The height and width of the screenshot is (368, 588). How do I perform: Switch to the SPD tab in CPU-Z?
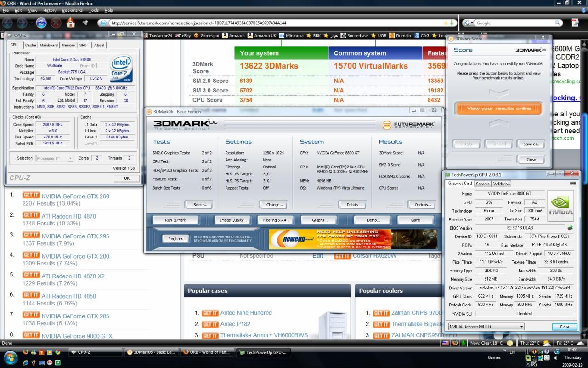pos(83,45)
